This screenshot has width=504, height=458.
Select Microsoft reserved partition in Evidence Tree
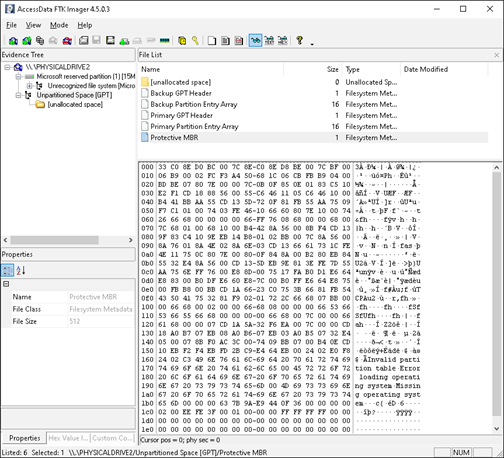coord(86,77)
